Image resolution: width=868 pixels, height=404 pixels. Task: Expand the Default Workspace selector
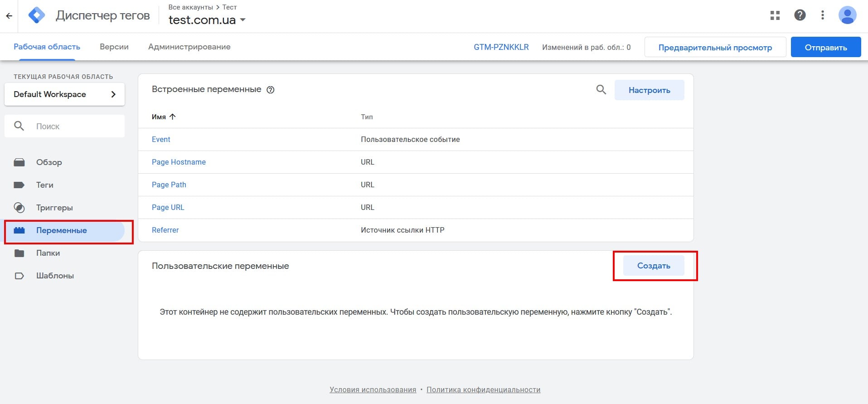point(64,94)
